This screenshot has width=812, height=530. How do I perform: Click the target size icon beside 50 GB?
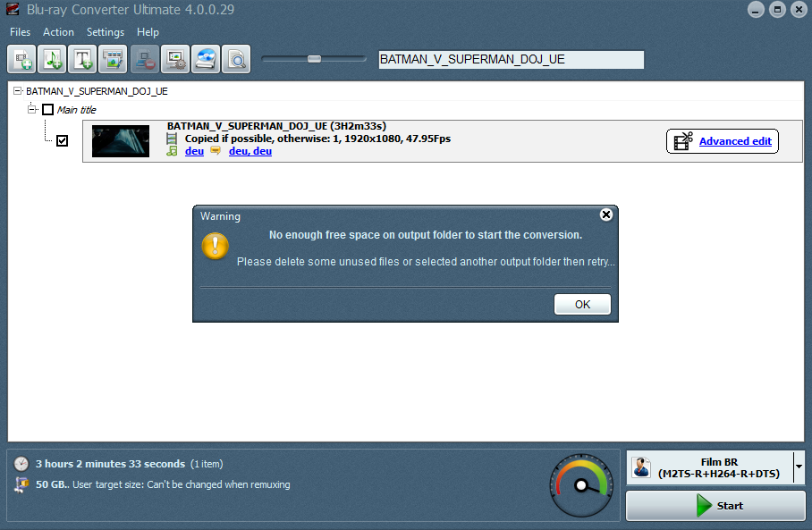pyautogui.click(x=21, y=484)
